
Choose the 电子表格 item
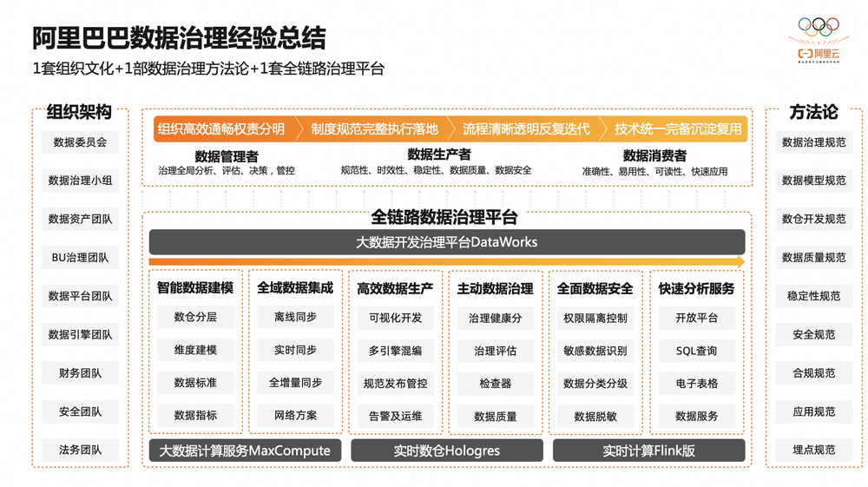[x=696, y=384]
